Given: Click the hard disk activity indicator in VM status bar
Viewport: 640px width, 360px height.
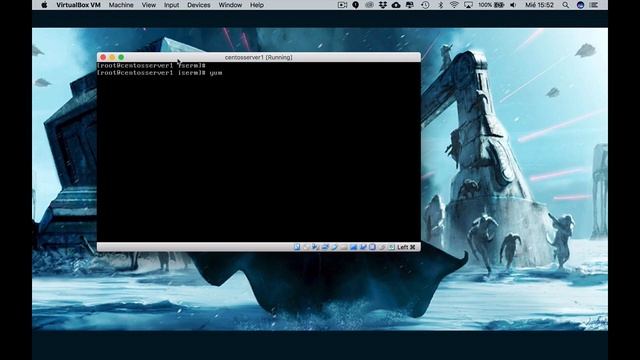Looking at the screenshot, I should point(297,247).
